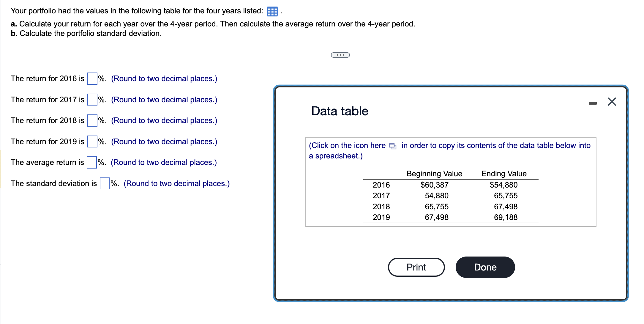Click the 2016 row in the data table
Image resolution: width=644 pixels, height=324 pixels.
[x=381, y=185]
